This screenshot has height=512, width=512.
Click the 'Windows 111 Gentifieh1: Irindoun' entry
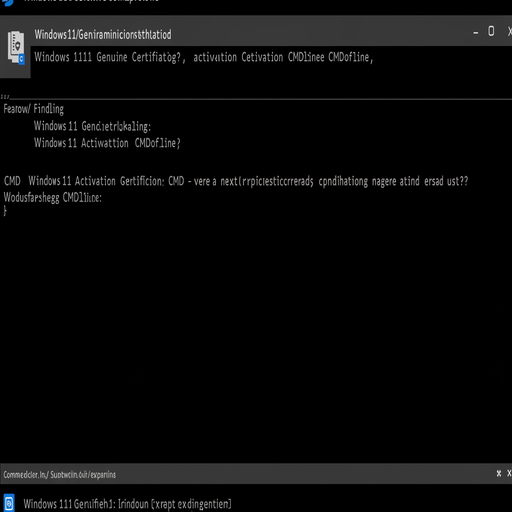pyautogui.click(x=127, y=504)
